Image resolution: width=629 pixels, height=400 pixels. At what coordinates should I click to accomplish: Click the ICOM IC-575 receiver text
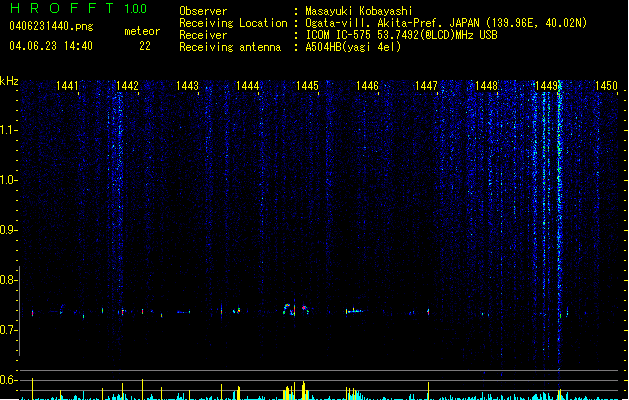[401, 35]
